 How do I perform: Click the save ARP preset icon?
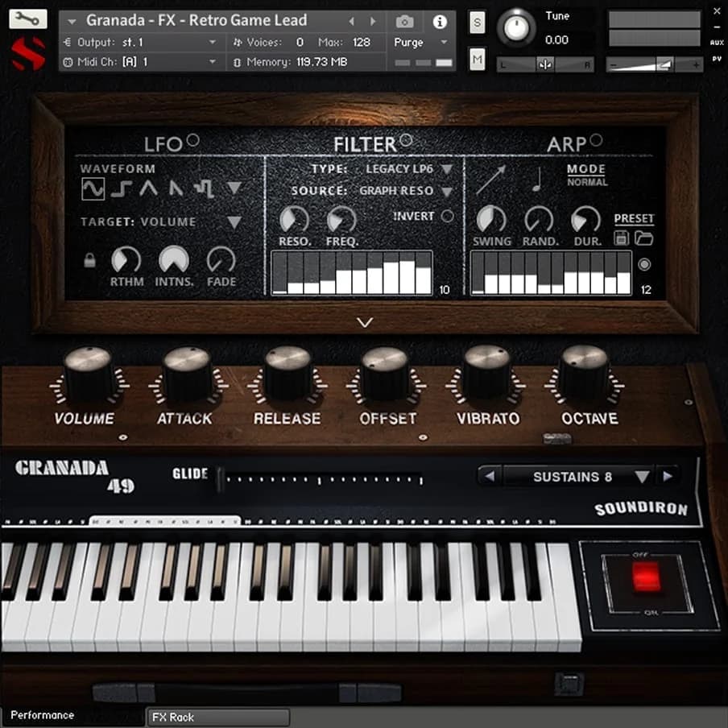point(622,238)
